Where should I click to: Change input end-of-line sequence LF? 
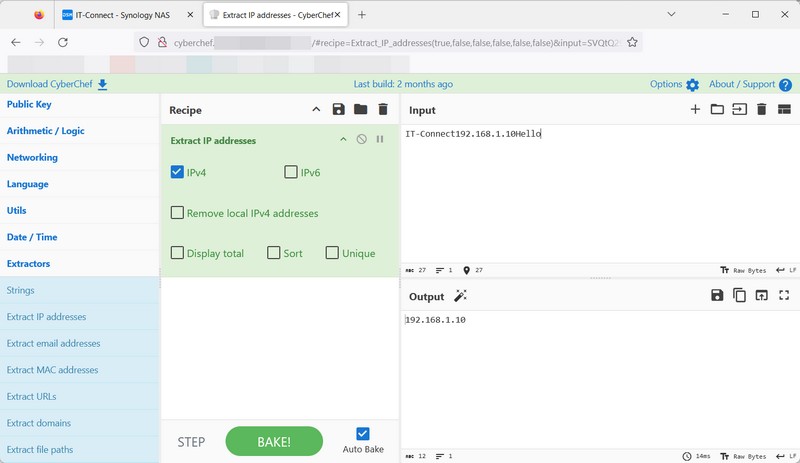786,270
